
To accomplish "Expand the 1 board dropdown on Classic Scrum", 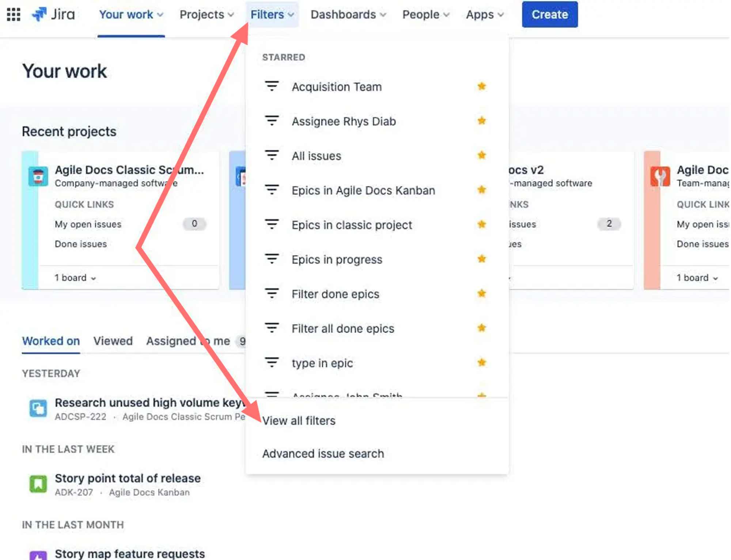I will coord(75,278).
